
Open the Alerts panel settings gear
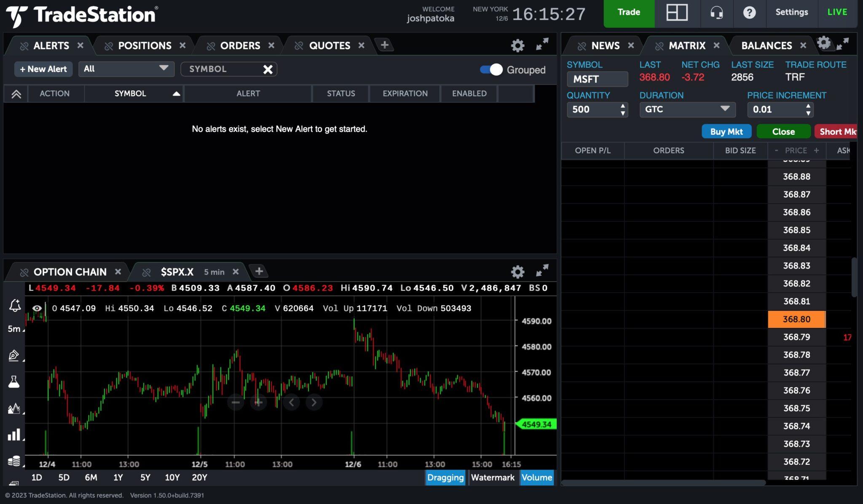[517, 45]
